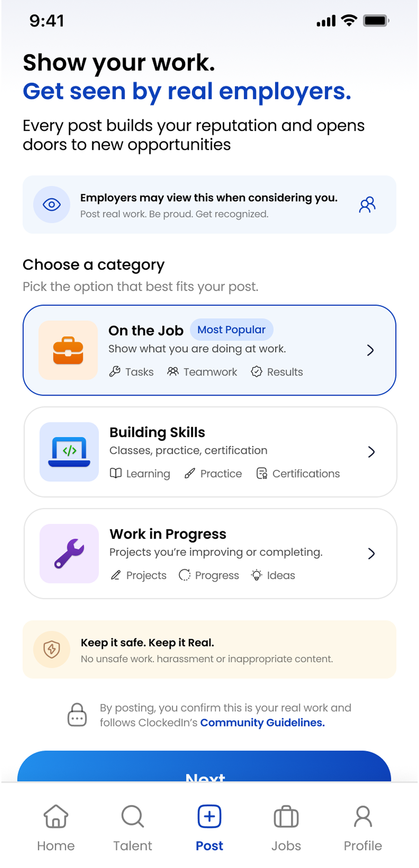Expand the Building Skills chevron
The image size is (419, 868).
pyautogui.click(x=371, y=452)
